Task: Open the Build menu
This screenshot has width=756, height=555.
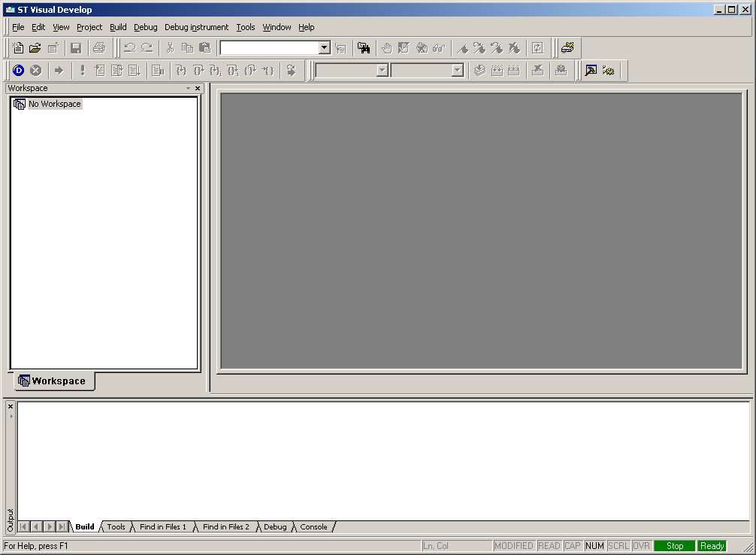Action: 118,27
